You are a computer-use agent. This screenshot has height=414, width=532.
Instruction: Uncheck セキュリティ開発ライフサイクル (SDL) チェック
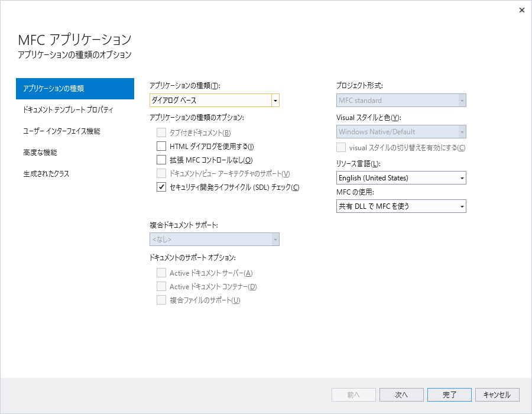[161, 187]
